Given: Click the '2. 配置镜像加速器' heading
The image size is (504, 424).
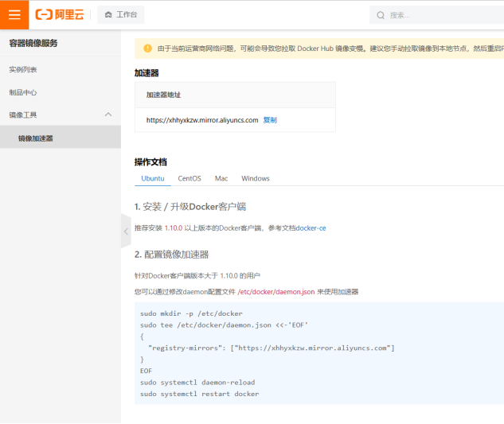Looking at the screenshot, I should point(172,255).
